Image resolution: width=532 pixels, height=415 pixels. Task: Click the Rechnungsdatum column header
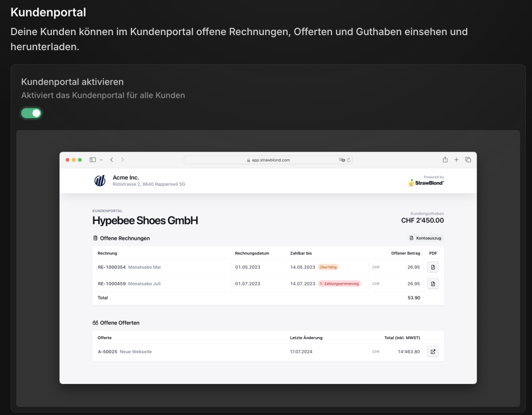click(252, 253)
